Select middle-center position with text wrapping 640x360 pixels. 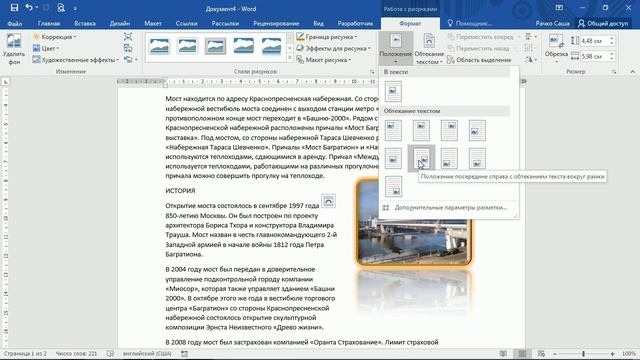tap(393, 158)
